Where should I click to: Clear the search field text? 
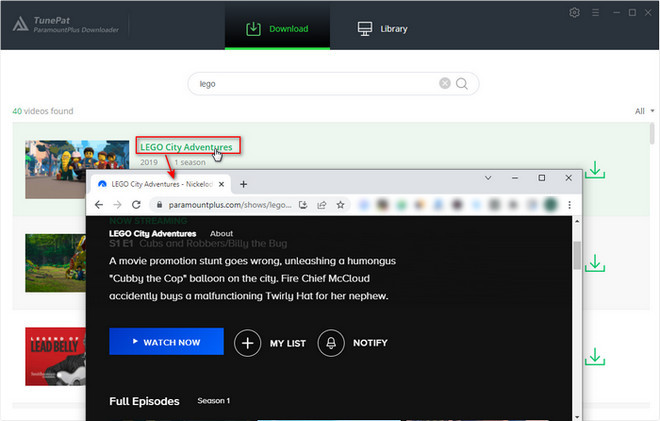click(445, 84)
